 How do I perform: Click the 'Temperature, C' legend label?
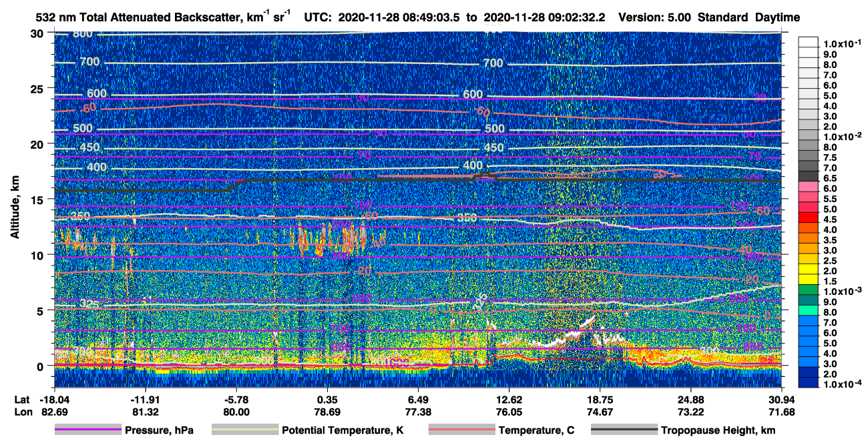click(x=536, y=430)
